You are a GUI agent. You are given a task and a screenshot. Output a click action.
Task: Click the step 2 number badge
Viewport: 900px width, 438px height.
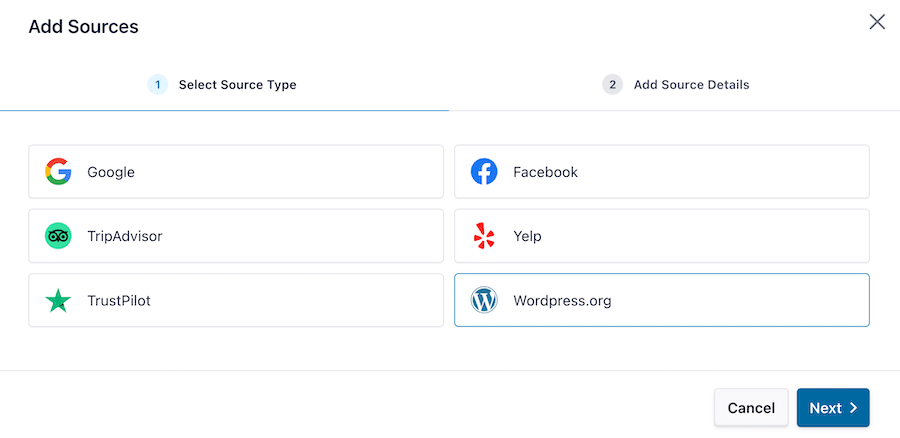(x=612, y=85)
